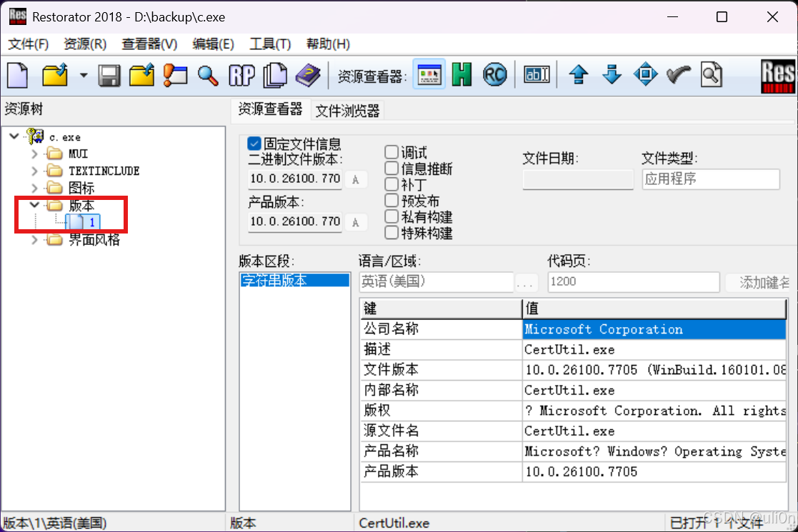Toggle the ab text edit mode icon
Viewport: 798px width, 532px height.
coord(537,75)
